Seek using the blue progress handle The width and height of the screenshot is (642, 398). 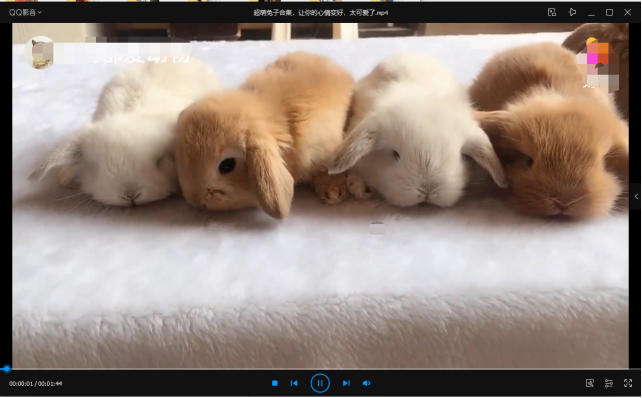(6, 369)
